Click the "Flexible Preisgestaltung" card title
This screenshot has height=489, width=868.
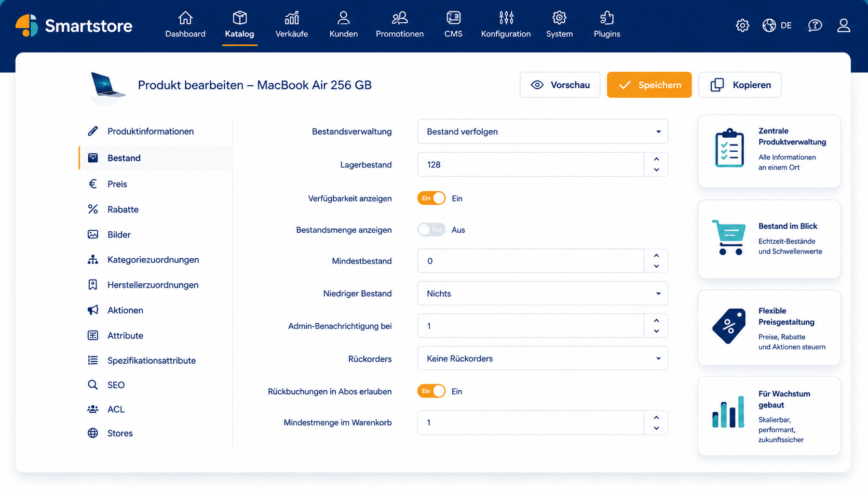pyautogui.click(x=786, y=316)
